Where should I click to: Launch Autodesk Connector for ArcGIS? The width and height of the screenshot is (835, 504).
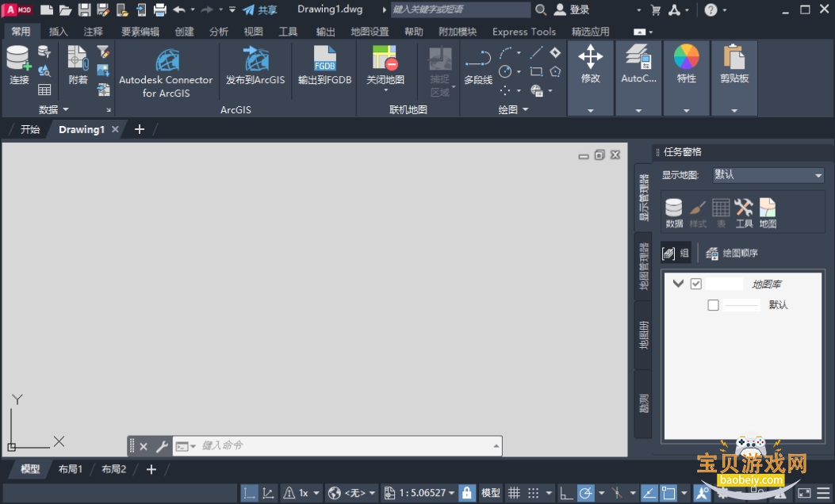point(166,72)
